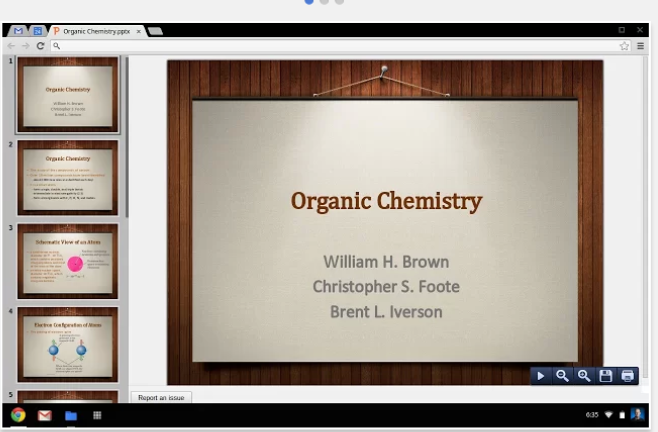The height and width of the screenshot is (432, 658).
Task: Click the Report an issue button
Action: pyautogui.click(x=161, y=398)
